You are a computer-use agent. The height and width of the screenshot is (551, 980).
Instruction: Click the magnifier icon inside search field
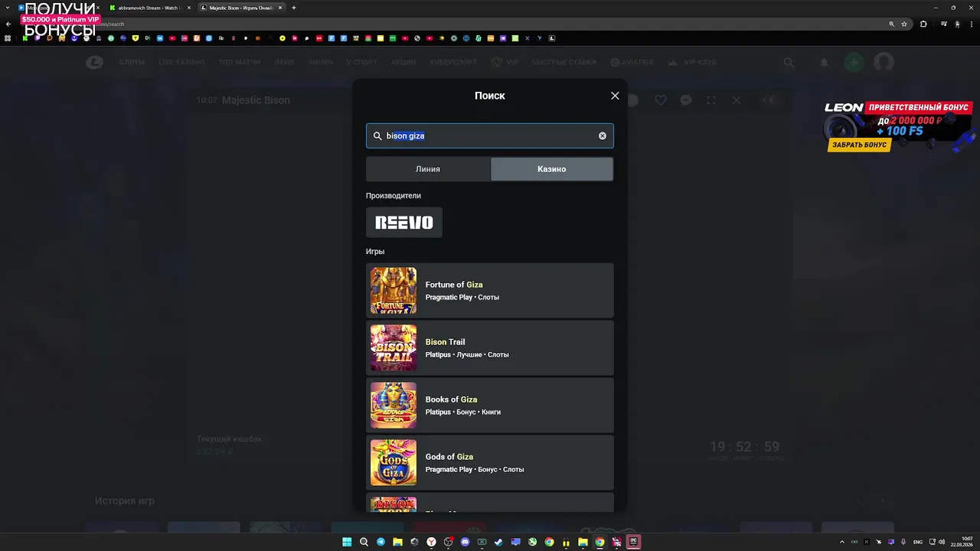(x=377, y=135)
